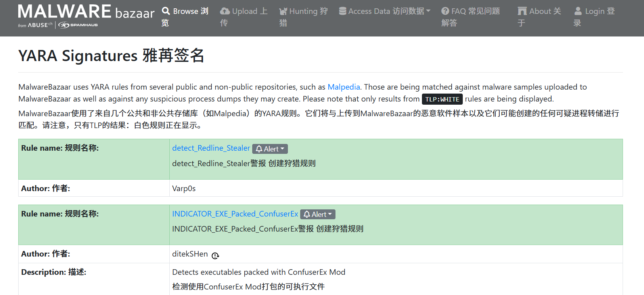Click the Access Data database icon
644x295 pixels.
343,11
